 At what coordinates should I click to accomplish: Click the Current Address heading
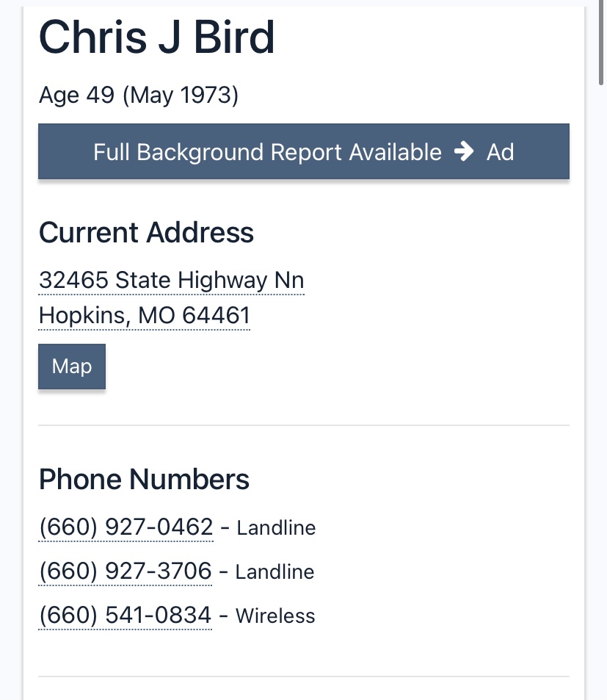click(x=146, y=233)
